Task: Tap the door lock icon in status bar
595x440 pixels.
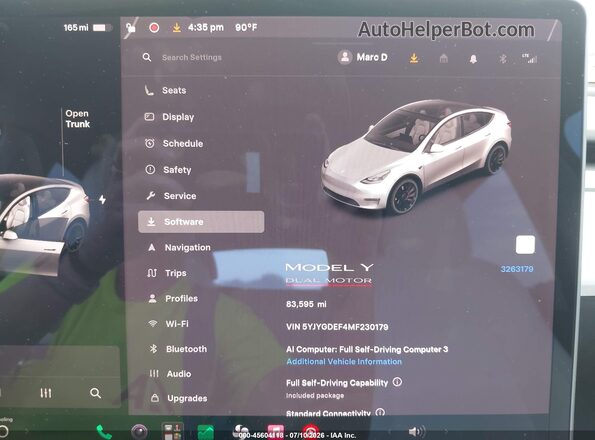Action: coord(131,28)
